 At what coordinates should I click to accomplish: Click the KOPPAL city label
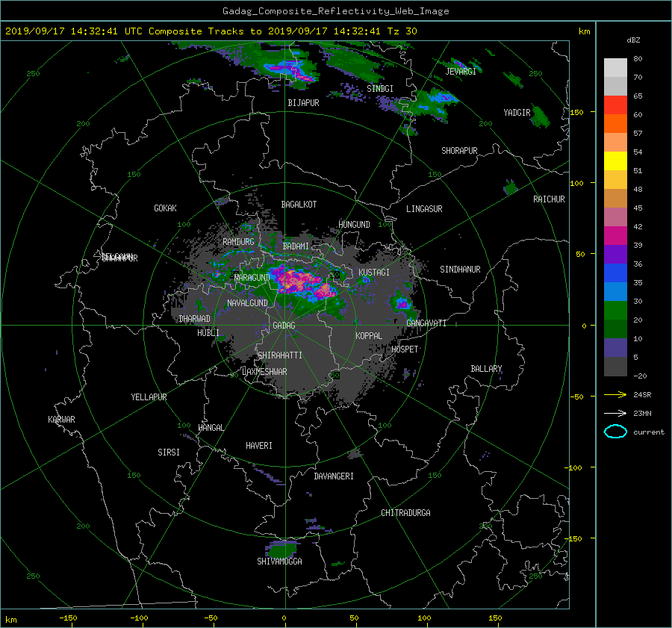click(x=369, y=336)
